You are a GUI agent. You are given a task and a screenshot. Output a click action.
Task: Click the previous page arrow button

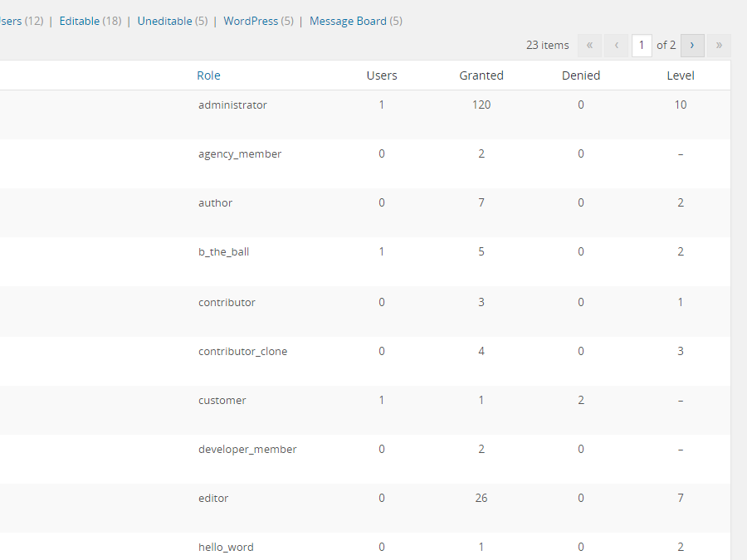[616, 46]
